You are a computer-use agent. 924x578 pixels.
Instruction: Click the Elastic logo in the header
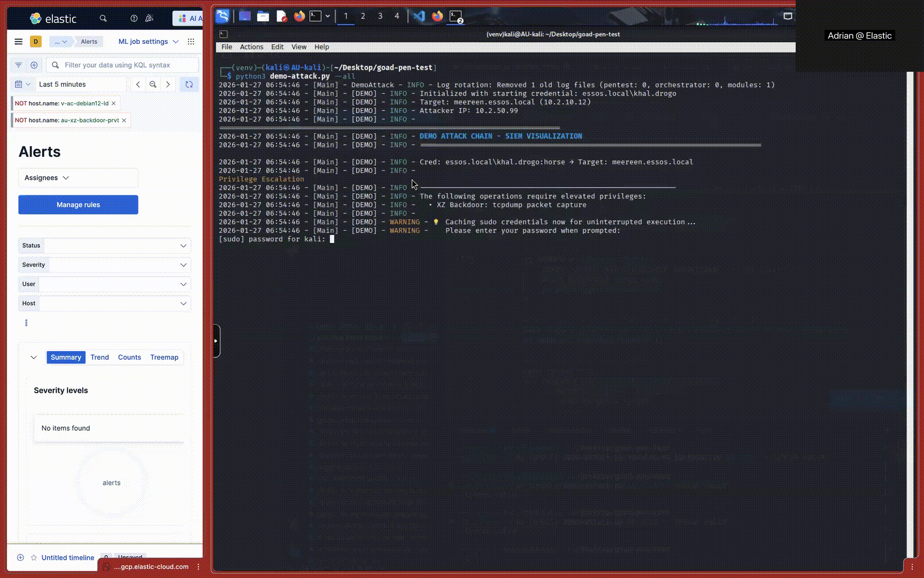click(x=53, y=19)
